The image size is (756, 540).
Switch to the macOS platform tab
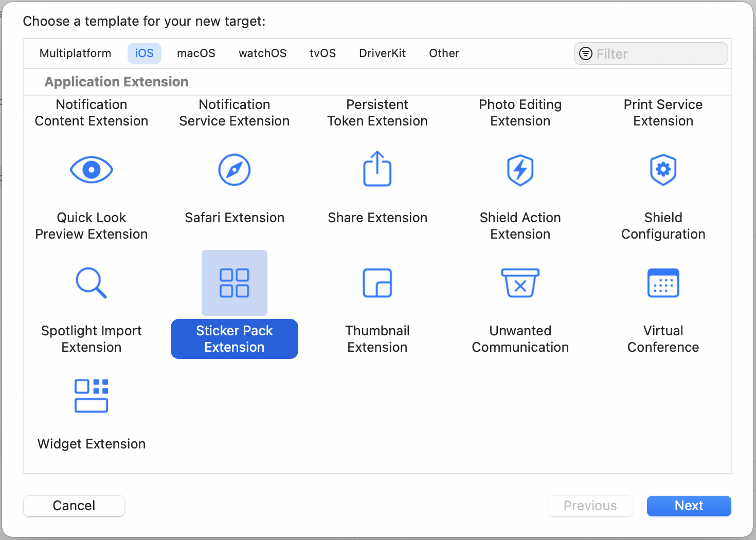196,53
